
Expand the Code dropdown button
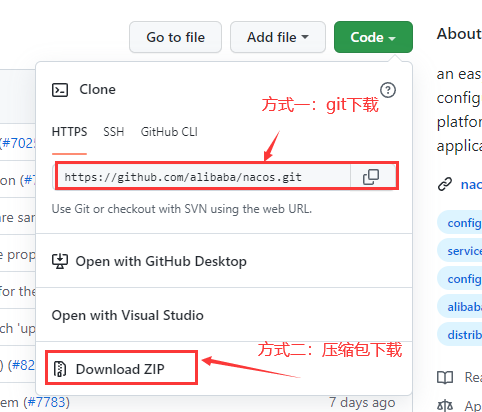tap(373, 37)
